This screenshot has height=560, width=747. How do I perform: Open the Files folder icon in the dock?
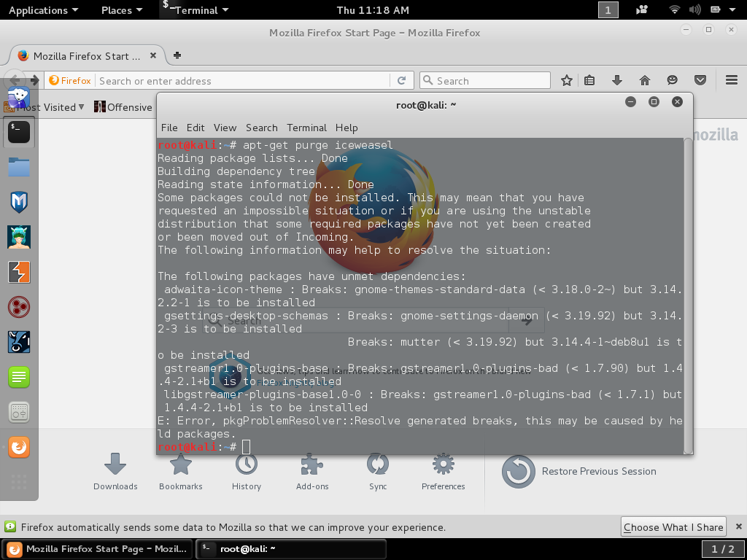[x=19, y=167]
